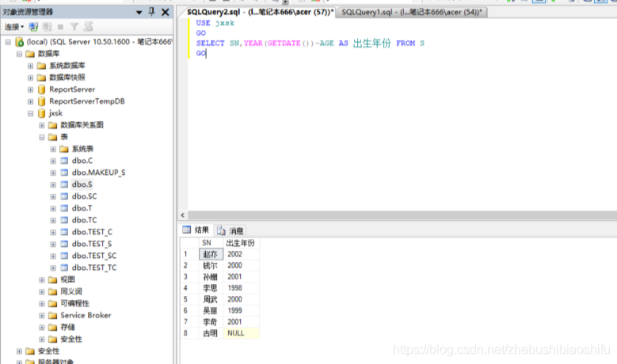This screenshot has width=617, height=364.
Task: Expand the ReportServer database
Action: point(30,89)
